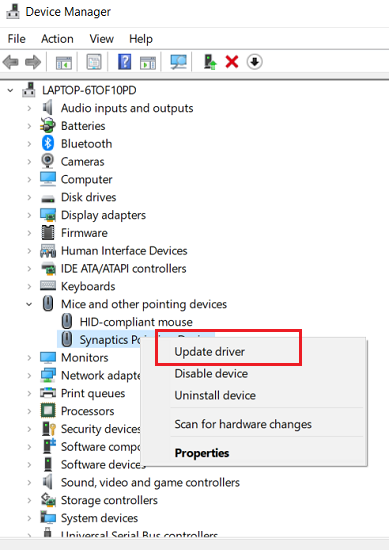
Task: Click the red X Uninstall device icon
Action: (x=232, y=62)
